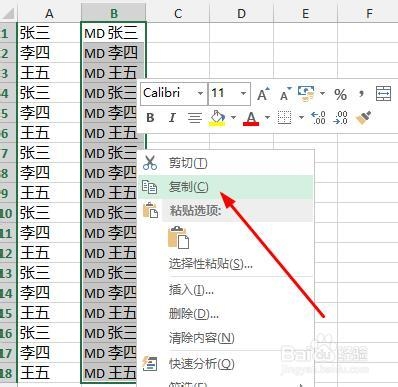Click the format painter brush icon
398x387 pixels.
click(x=363, y=118)
